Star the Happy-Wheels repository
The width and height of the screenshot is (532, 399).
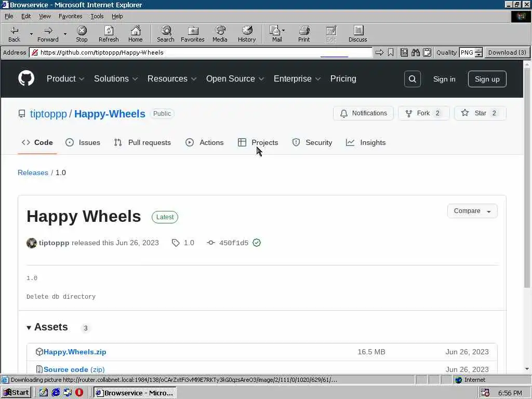480,113
